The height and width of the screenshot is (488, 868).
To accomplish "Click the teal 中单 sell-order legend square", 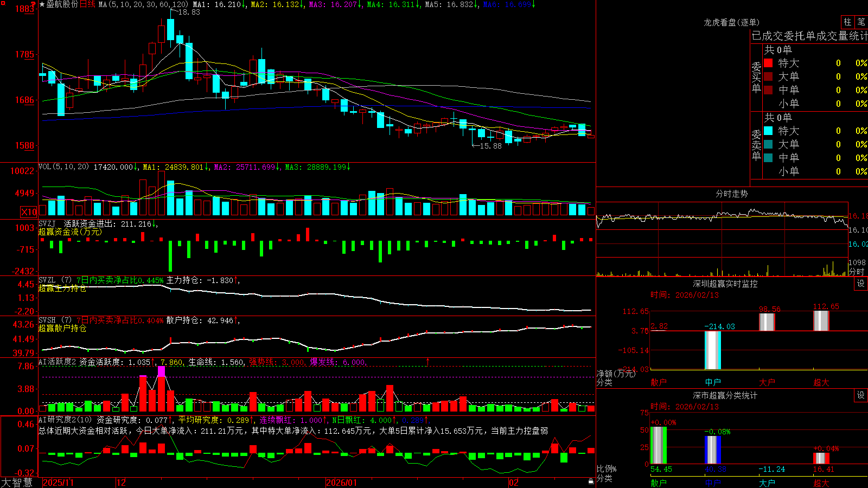I will tap(768, 158).
